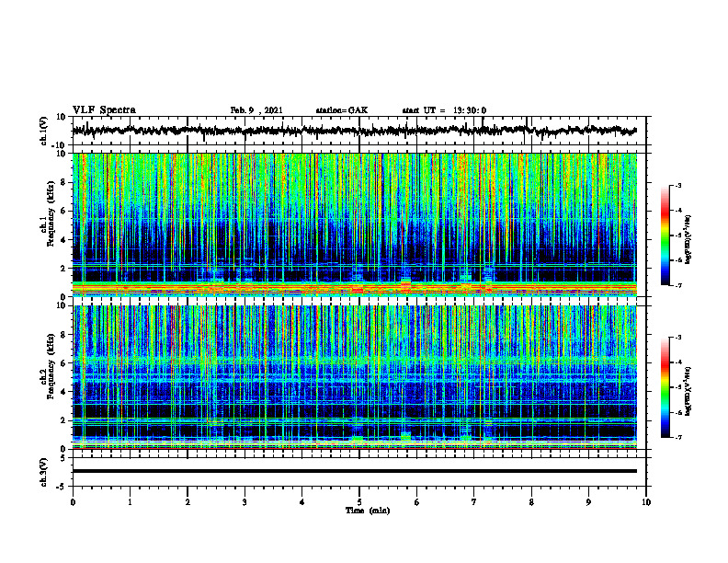Click the ch.2 spectrogram 8 kHz tick label

(63, 335)
